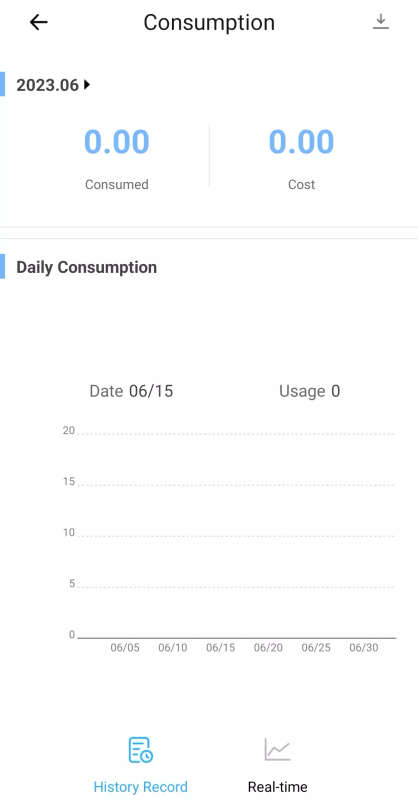This screenshot has width=418, height=800.
Task: Select 06/30 on the chart axis
Action: click(364, 647)
